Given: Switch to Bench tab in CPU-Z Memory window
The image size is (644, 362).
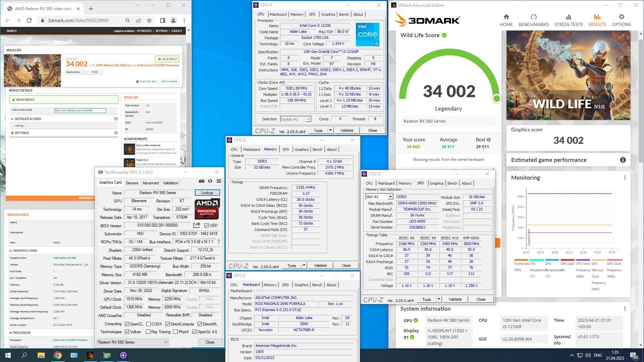Looking at the screenshot, I should pos(317,149).
